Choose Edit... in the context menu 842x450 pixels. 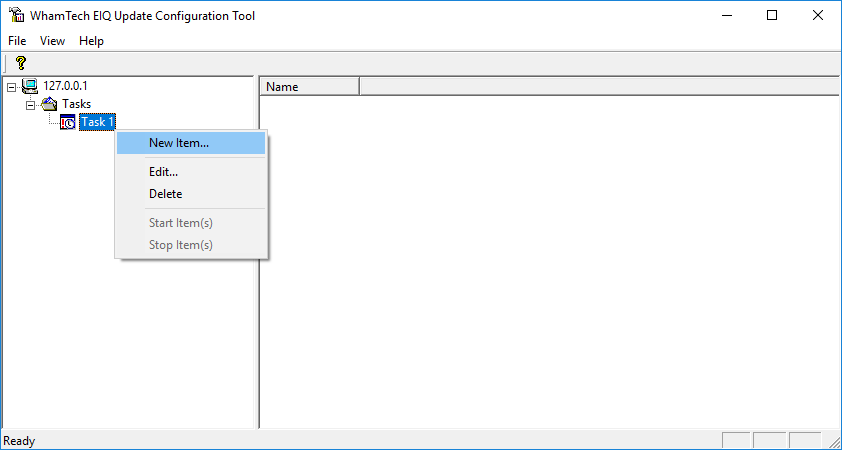point(191,172)
